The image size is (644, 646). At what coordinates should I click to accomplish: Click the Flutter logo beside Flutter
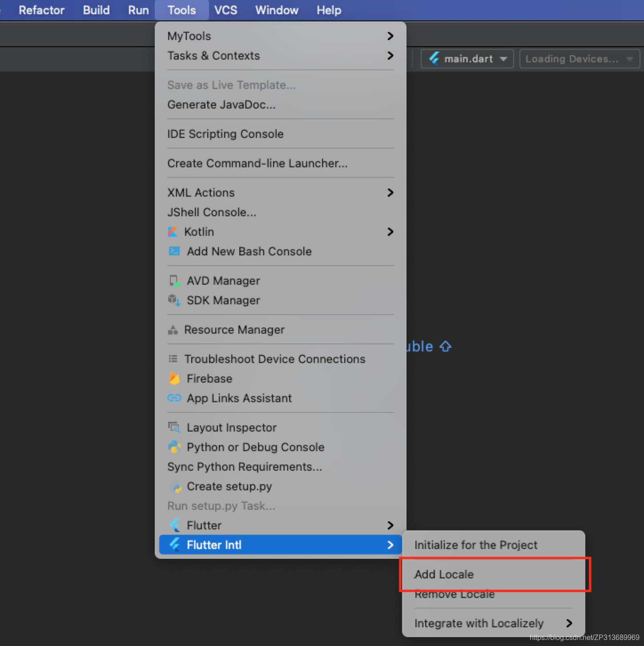click(x=175, y=525)
